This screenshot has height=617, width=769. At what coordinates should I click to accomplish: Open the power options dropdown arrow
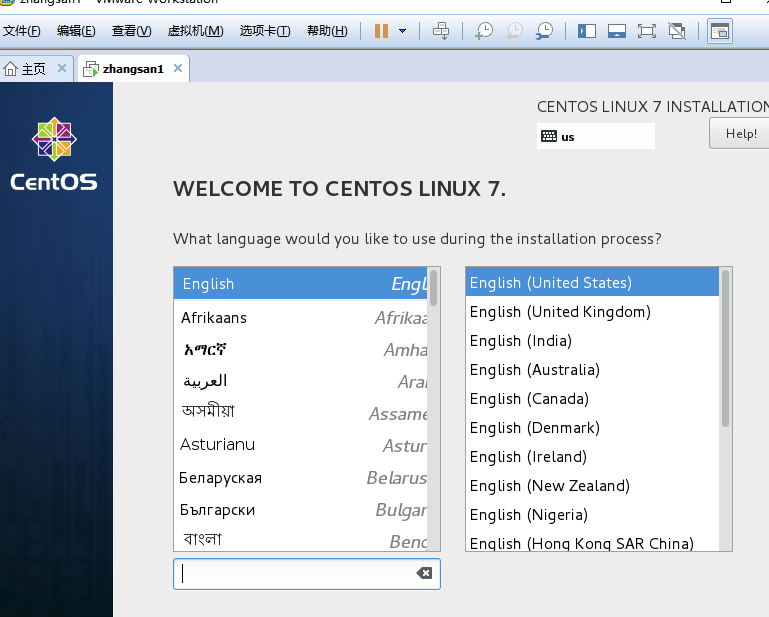pyautogui.click(x=403, y=31)
